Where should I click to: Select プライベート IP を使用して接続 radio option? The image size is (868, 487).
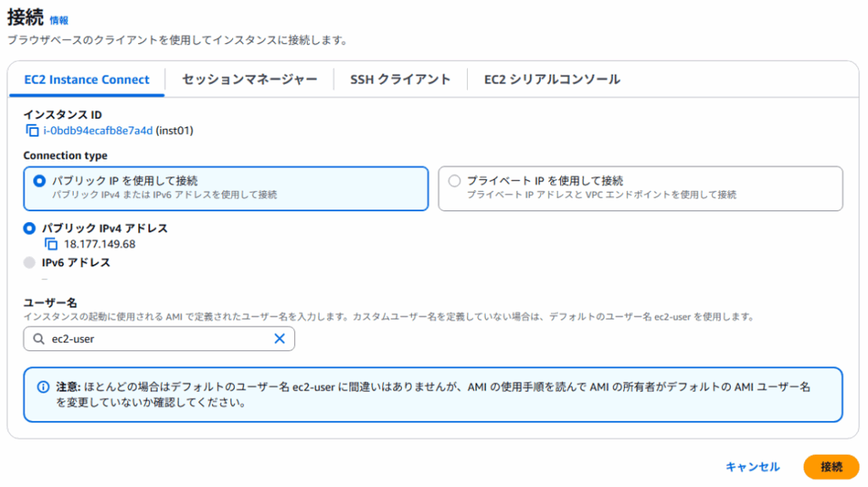coord(454,181)
